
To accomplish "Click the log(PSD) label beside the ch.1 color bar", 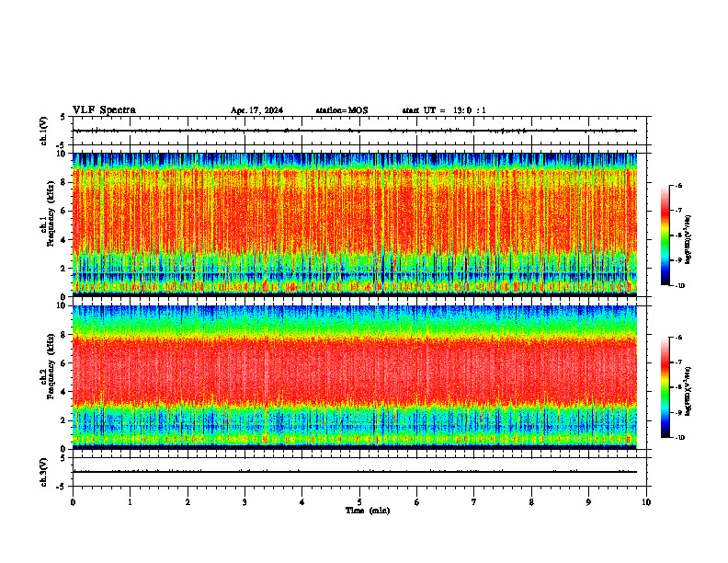I will [688, 240].
